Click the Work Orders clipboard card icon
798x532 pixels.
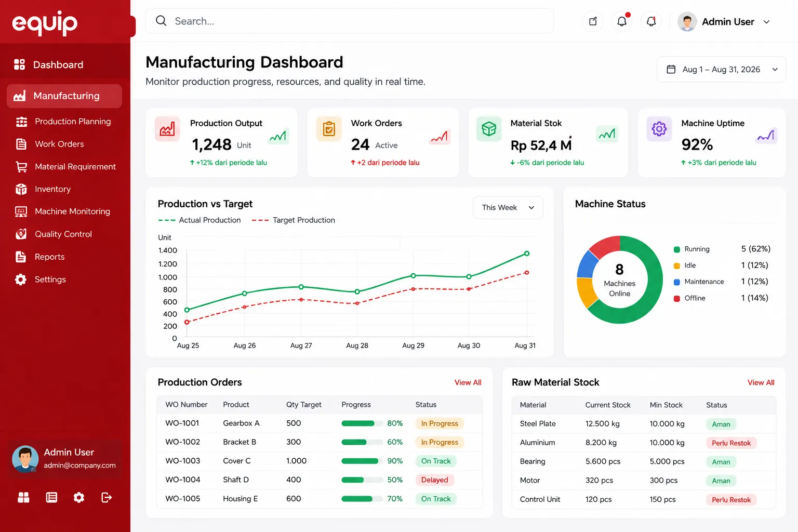(x=329, y=129)
